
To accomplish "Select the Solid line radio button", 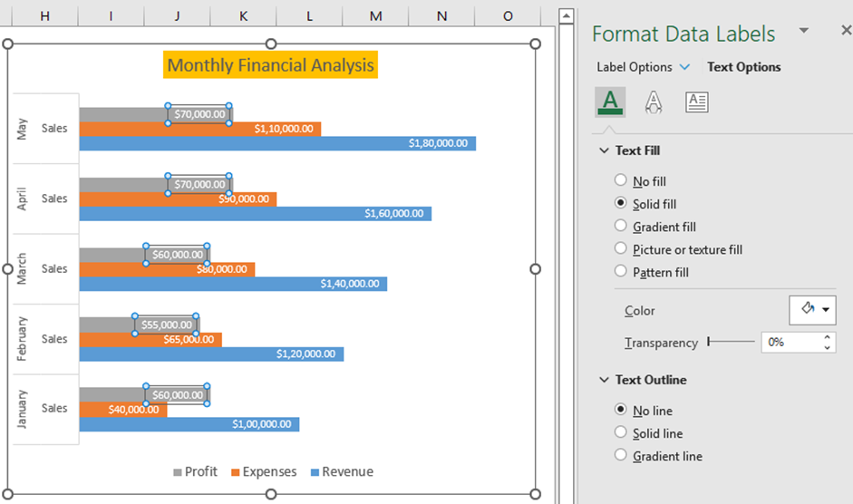I will click(620, 432).
